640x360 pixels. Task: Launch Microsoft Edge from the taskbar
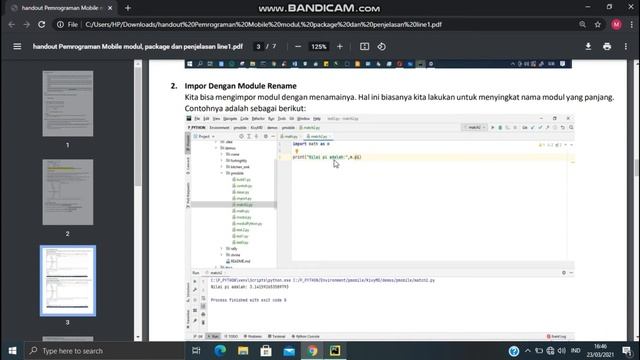220,351
